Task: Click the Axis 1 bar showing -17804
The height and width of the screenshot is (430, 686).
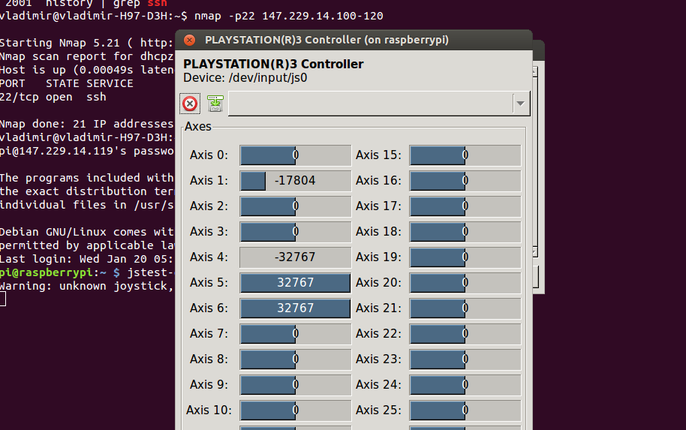Action: click(x=295, y=180)
